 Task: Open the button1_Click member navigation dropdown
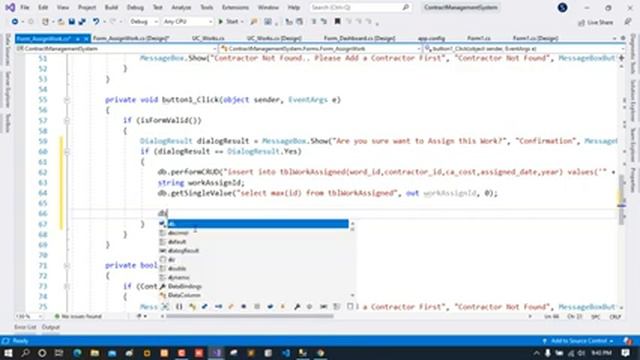[x=524, y=49]
